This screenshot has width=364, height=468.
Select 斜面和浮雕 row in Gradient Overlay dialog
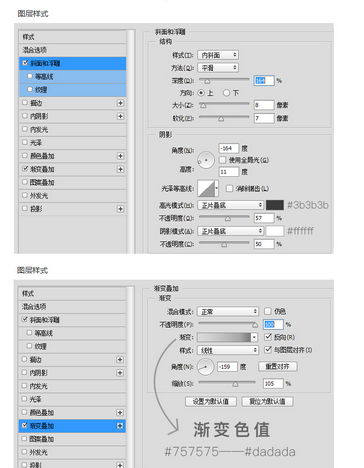click(x=72, y=320)
